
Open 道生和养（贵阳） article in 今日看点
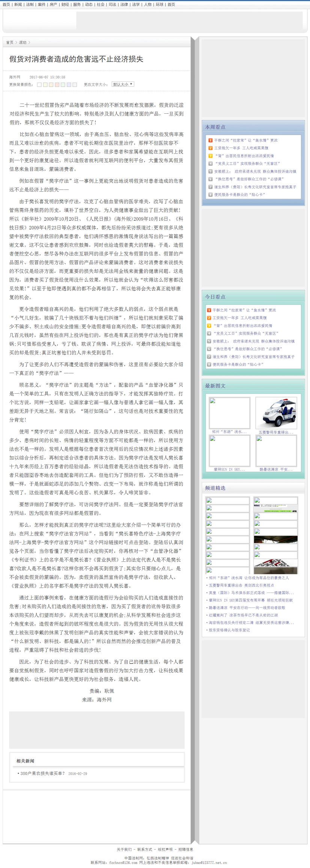tap(254, 357)
